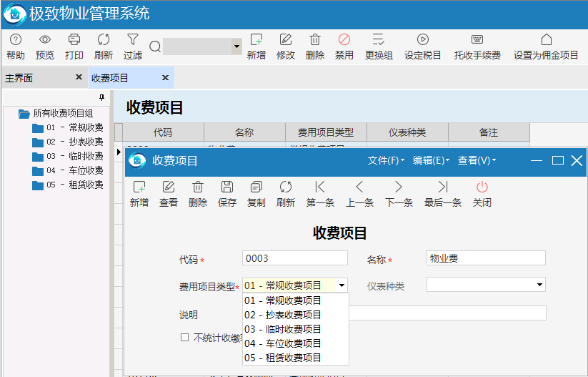The height and width of the screenshot is (377, 588).
Task: Open the main toolbar search dropdown arrow
Action: (x=236, y=46)
